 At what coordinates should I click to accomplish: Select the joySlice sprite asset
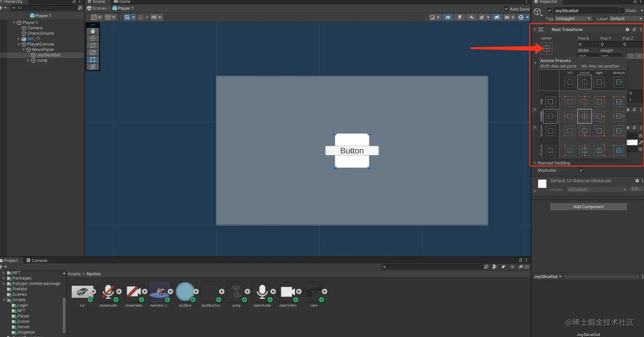(x=185, y=292)
